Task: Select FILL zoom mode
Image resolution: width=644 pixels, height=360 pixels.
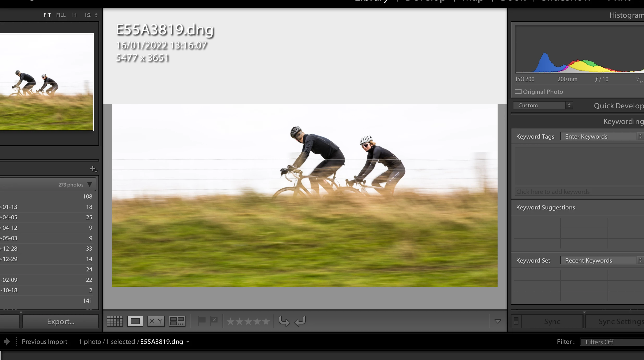Action: click(61, 15)
